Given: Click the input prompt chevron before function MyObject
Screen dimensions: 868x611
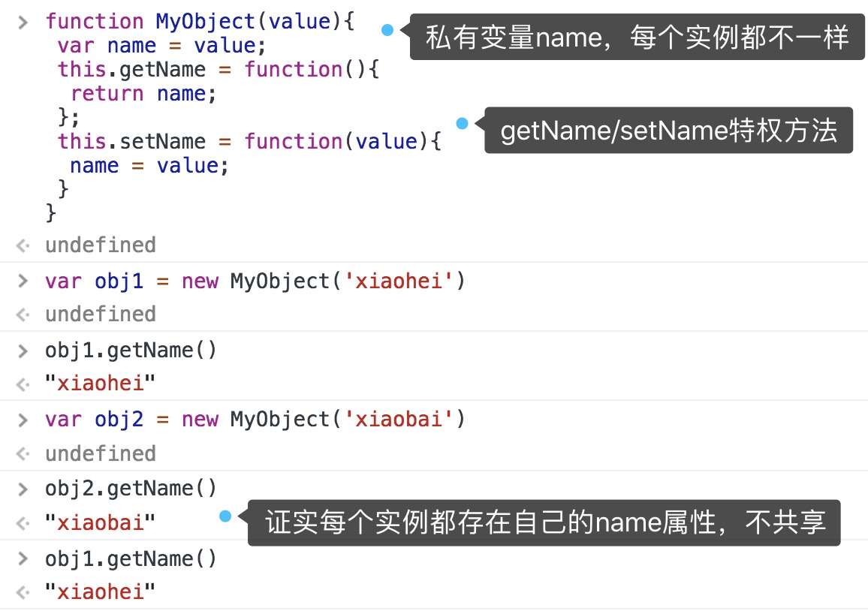Looking at the screenshot, I should tap(23, 22).
